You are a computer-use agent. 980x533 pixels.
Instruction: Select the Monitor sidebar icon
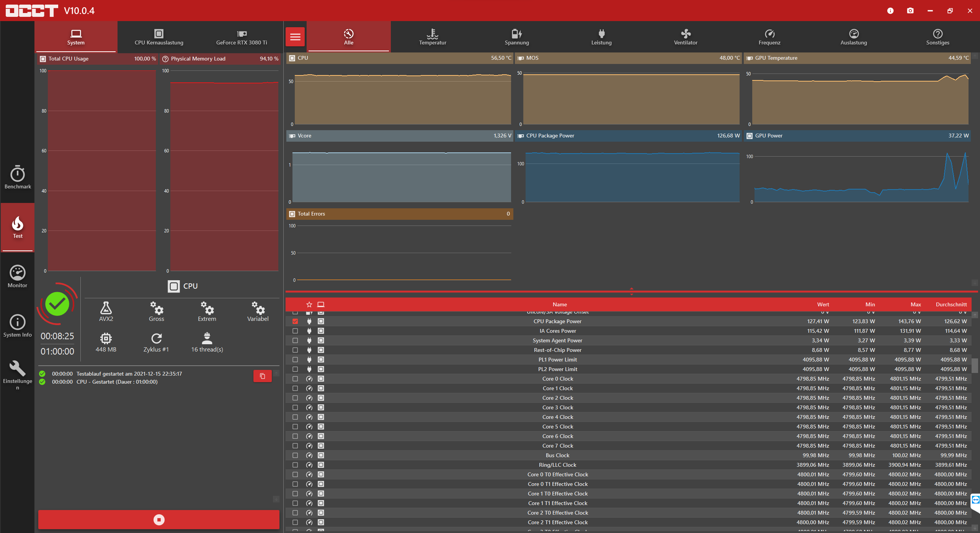pos(18,275)
